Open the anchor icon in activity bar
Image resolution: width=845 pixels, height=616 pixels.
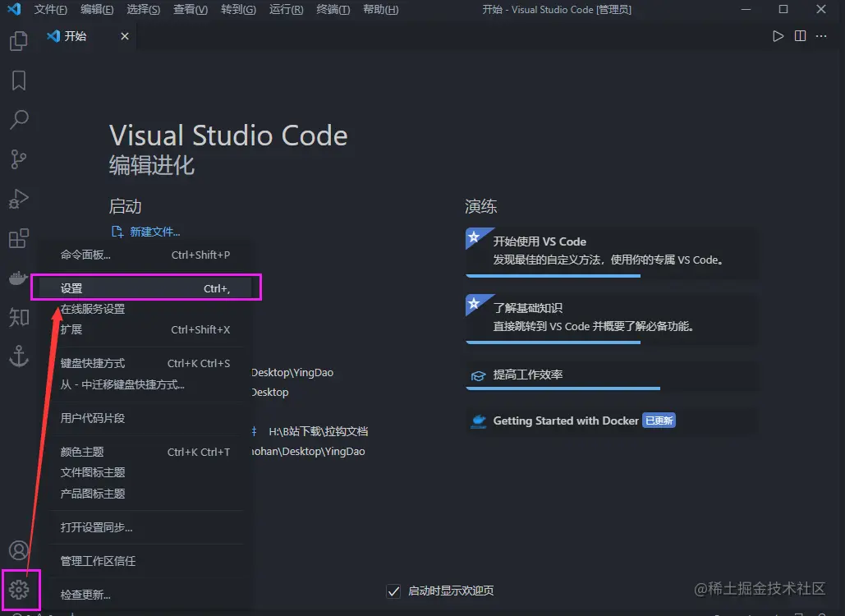(19, 356)
